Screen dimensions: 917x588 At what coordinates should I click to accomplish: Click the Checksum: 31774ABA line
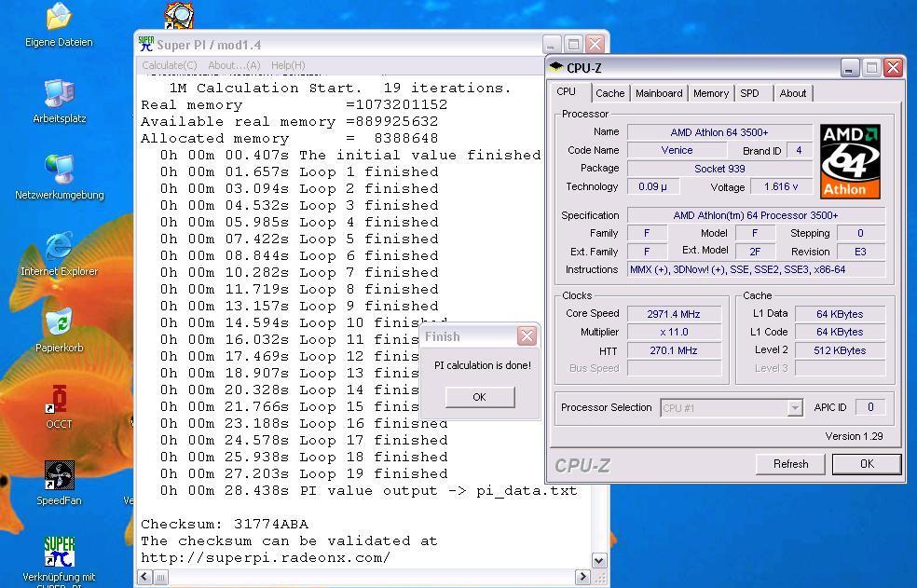[x=225, y=525]
